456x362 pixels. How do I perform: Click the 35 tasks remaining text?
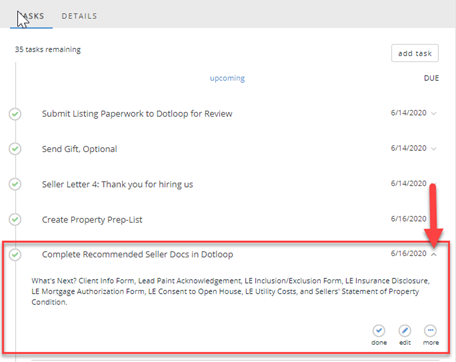[48, 49]
